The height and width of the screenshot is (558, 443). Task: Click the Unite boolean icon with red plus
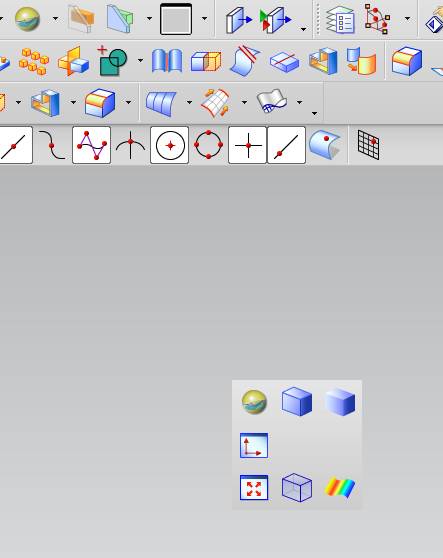[112, 60]
